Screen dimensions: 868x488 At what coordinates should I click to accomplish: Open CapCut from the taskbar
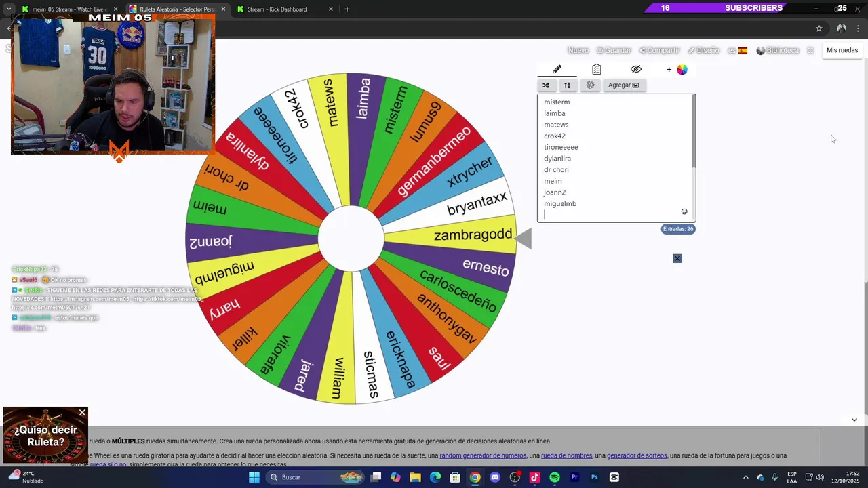point(614,477)
